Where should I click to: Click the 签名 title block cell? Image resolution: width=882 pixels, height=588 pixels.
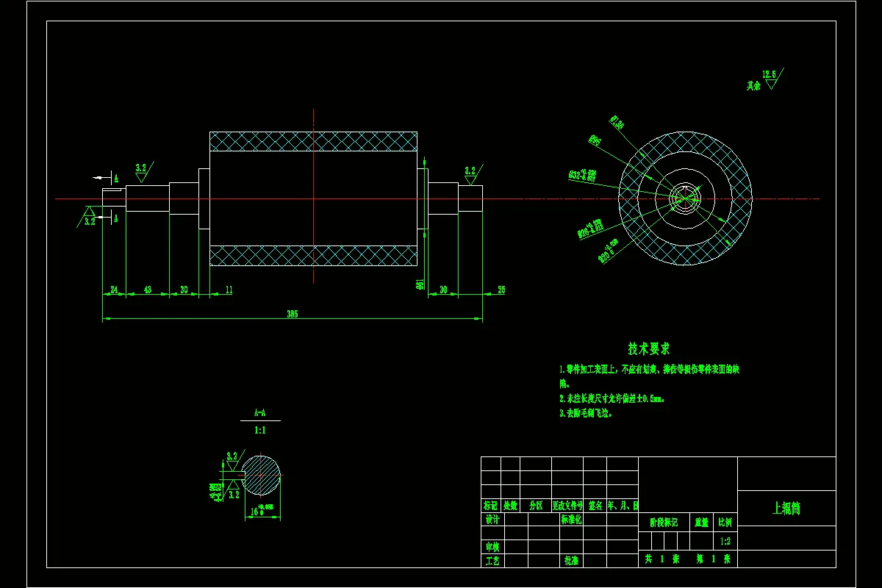click(595, 506)
